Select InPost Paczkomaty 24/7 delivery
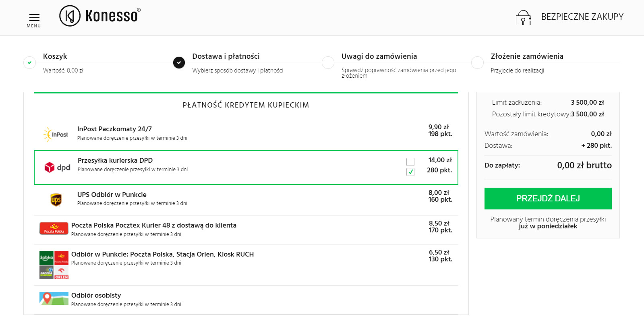 pyautogui.click(x=114, y=129)
